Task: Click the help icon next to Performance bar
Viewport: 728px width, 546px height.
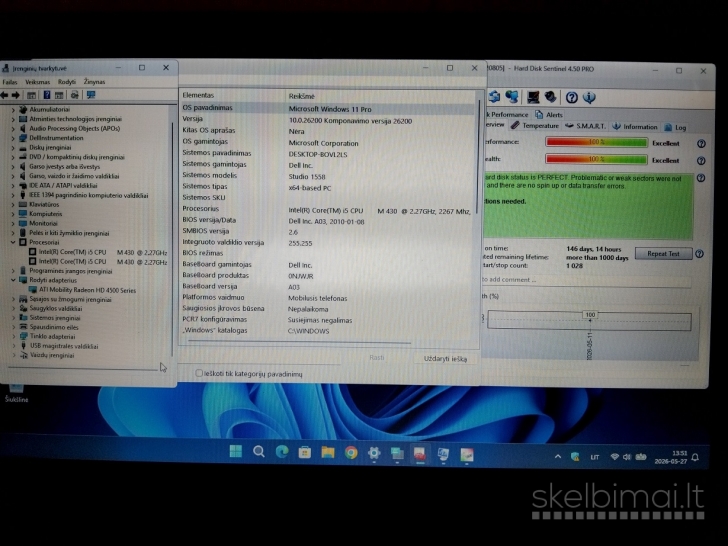Action: [701, 144]
